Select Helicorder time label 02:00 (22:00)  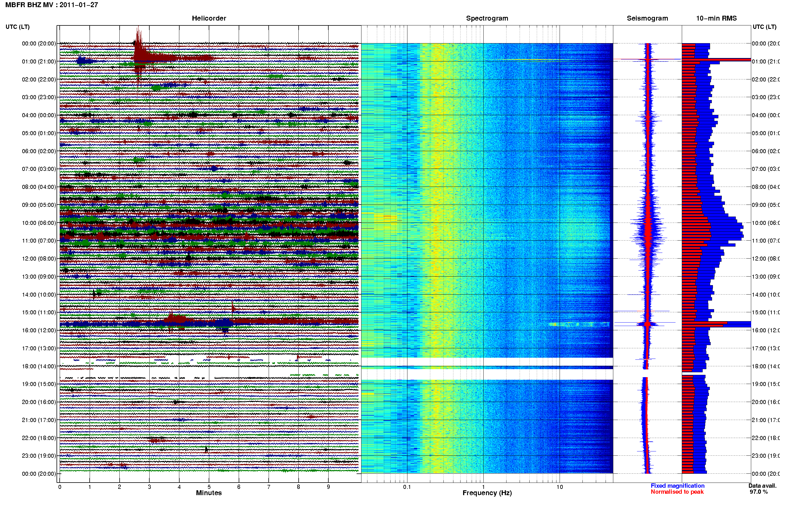(x=39, y=79)
